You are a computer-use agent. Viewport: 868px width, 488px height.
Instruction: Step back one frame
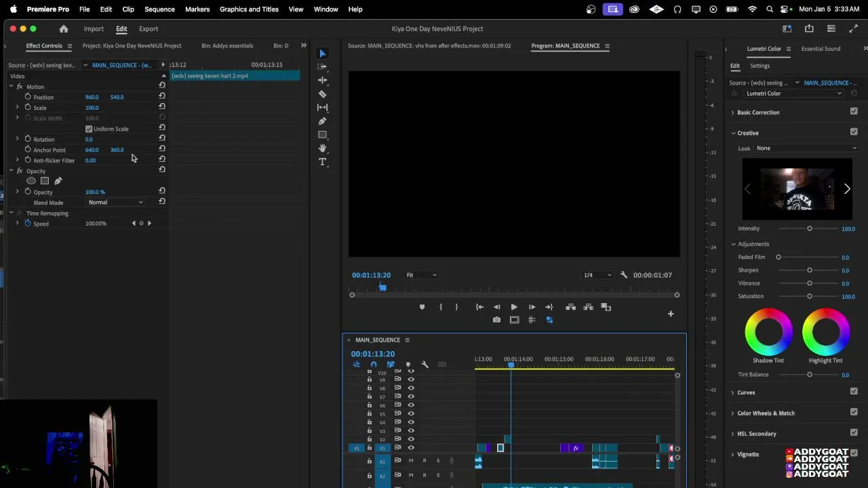(x=496, y=307)
